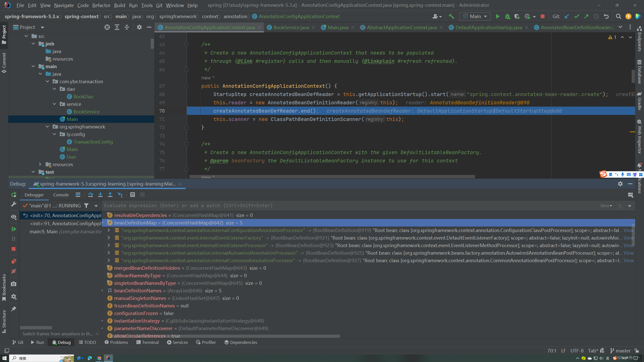This screenshot has width=644, height=362.
Task: Open the Main run configuration dropdown
Action: coord(475,17)
